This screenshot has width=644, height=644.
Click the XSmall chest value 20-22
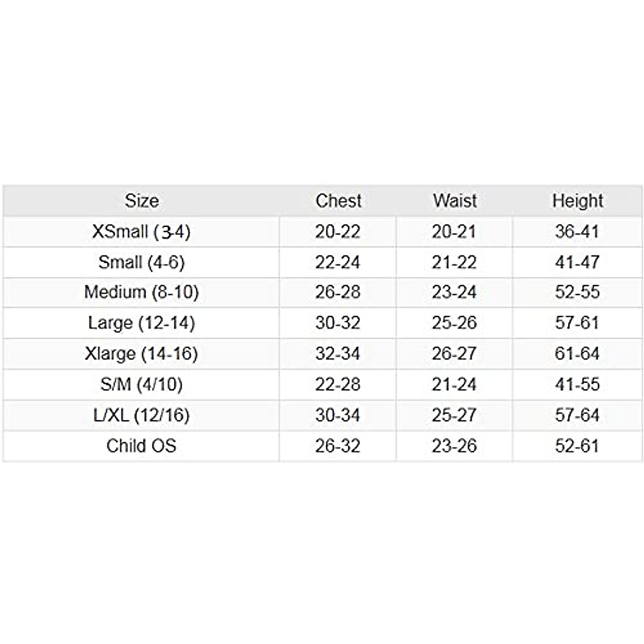[338, 232]
